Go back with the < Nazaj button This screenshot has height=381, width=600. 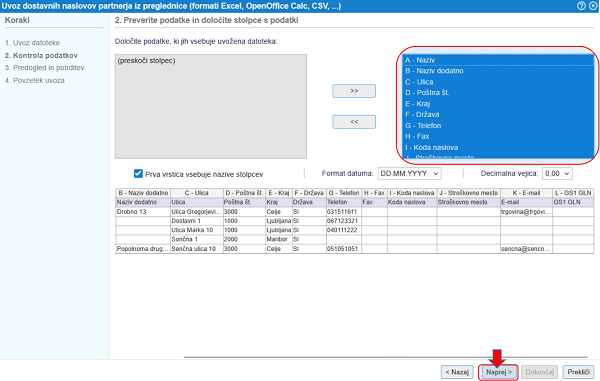click(457, 372)
